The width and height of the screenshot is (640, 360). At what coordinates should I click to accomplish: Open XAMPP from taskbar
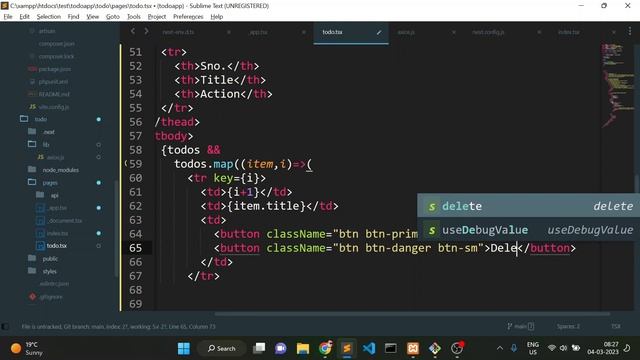pyautogui.click(x=413, y=348)
